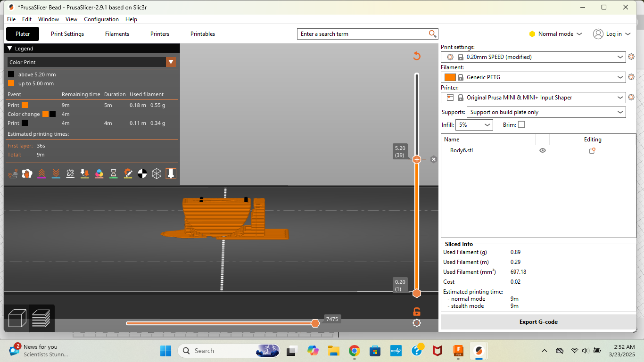Viewport: 644px width, 362px height.
Task: Switch to Print Settings tab
Action: pyautogui.click(x=67, y=34)
